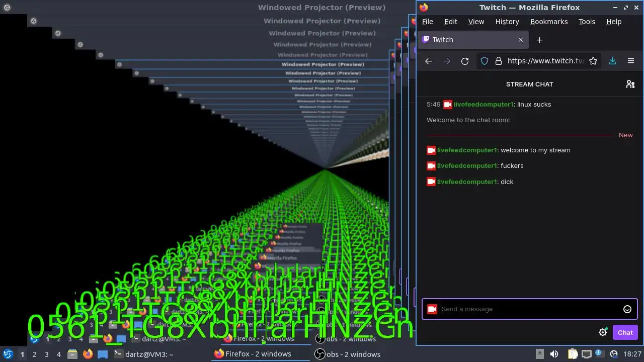The width and height of the screenshot is (644, 362).
Task: Launch Firefox from taskbar quick launcher
Action: point(88,354)
